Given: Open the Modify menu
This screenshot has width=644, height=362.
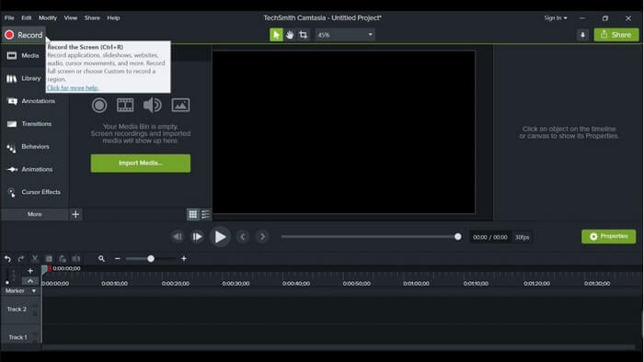Looking at the screenshot, I should click(48, 17).
